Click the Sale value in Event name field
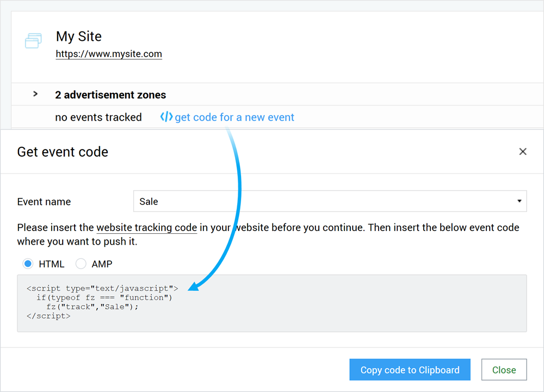 [x=149, y=202]
